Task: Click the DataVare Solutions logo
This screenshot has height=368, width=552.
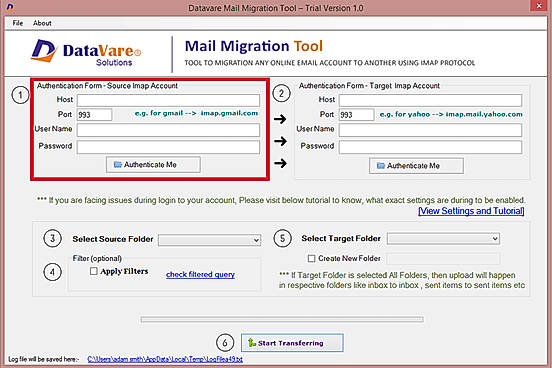Action: click(x=87, y=53)
